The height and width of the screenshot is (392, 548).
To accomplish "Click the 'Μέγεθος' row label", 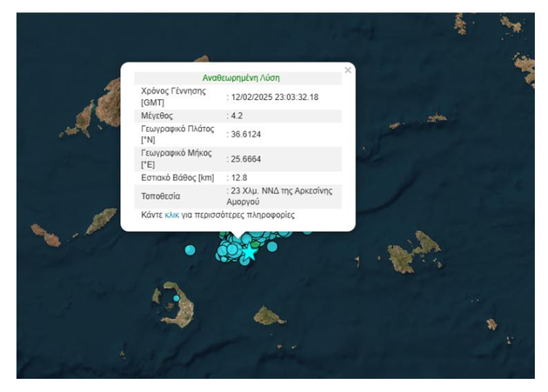I will point(157,115).
